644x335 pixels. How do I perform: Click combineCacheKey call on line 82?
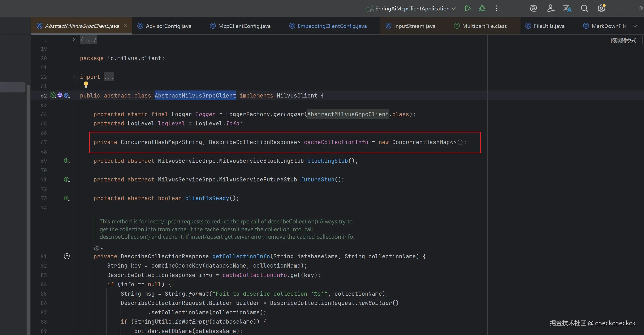point(176,266)
